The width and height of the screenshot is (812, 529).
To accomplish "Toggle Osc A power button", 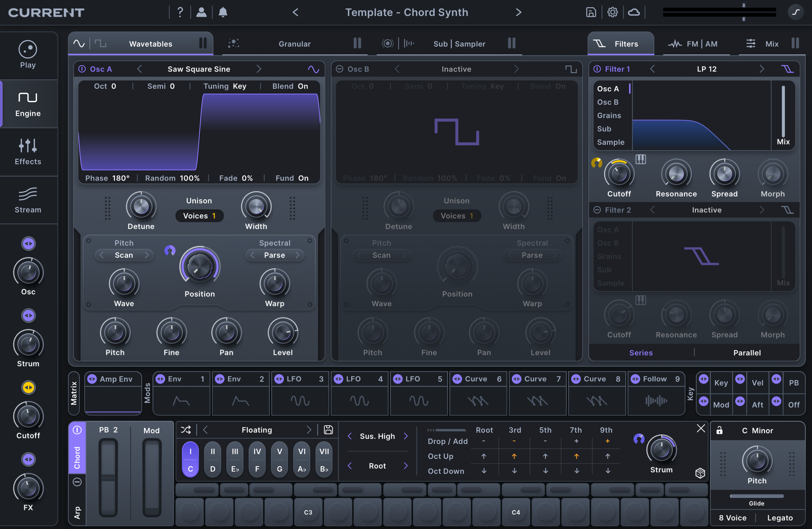I will point(82,69).
